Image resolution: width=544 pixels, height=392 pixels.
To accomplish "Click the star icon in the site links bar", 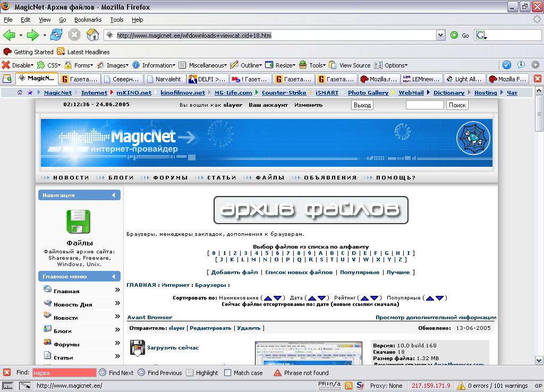I will point(30,92).
